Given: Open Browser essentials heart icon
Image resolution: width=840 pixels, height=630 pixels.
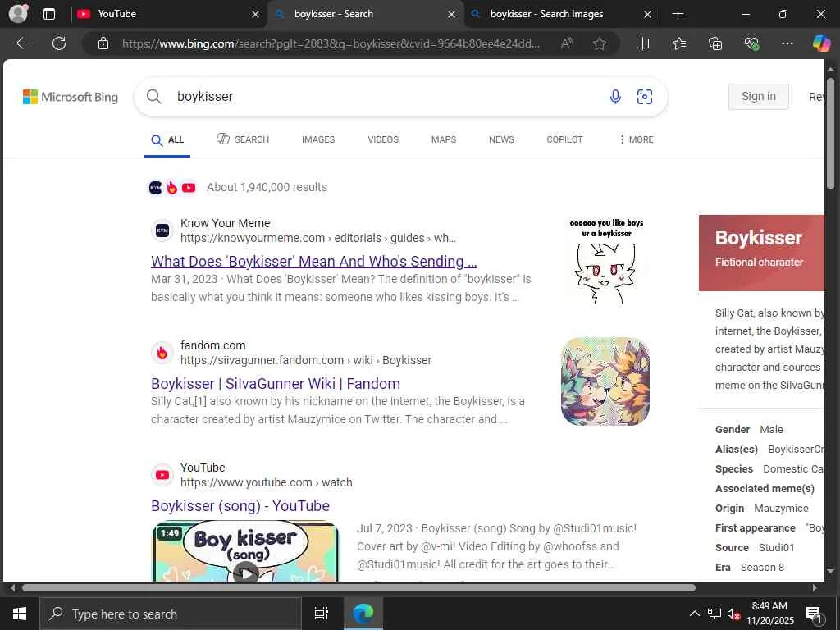Looking at the screenshot, I should 751,43.
